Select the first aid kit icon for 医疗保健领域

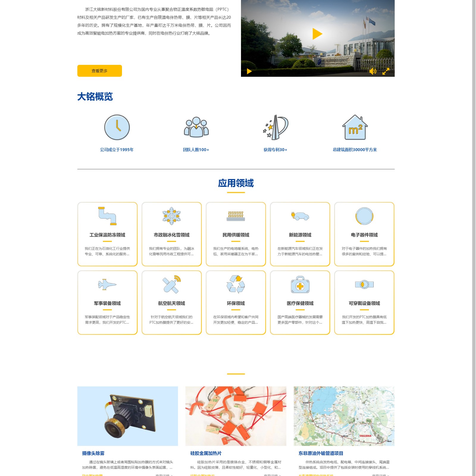coord(300,284)
